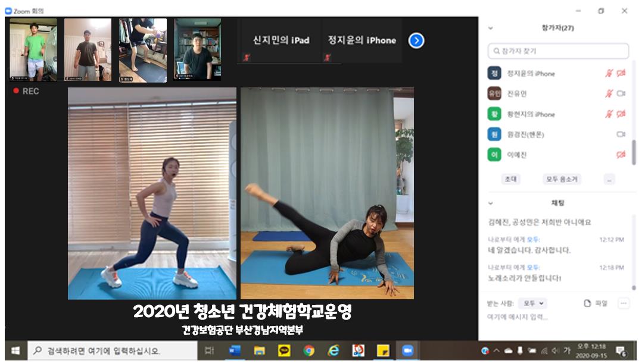Open the chat more options (...) icon
The height and width of the screenshot is (364, 642).
pos(624,303)
